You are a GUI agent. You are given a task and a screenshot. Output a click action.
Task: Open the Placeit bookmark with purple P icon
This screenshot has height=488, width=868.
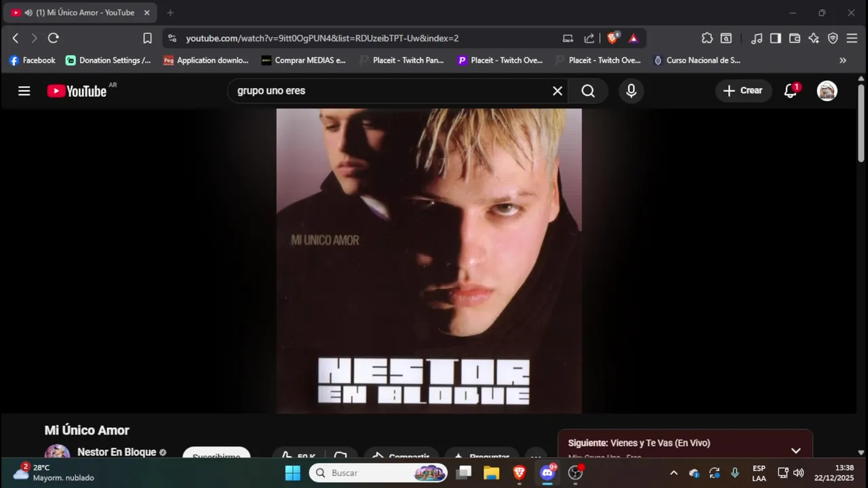(500, 60)
